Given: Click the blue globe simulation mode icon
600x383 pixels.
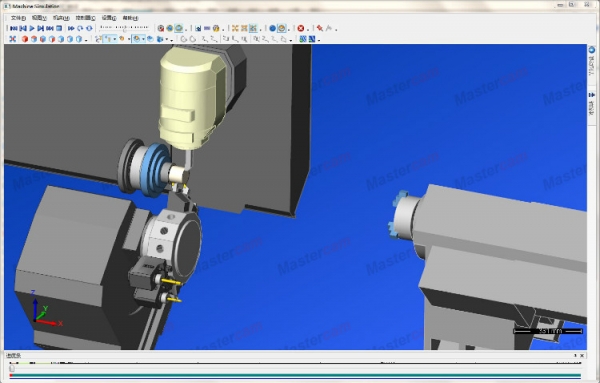Looking at the screenshot, I should pos(170,28).
